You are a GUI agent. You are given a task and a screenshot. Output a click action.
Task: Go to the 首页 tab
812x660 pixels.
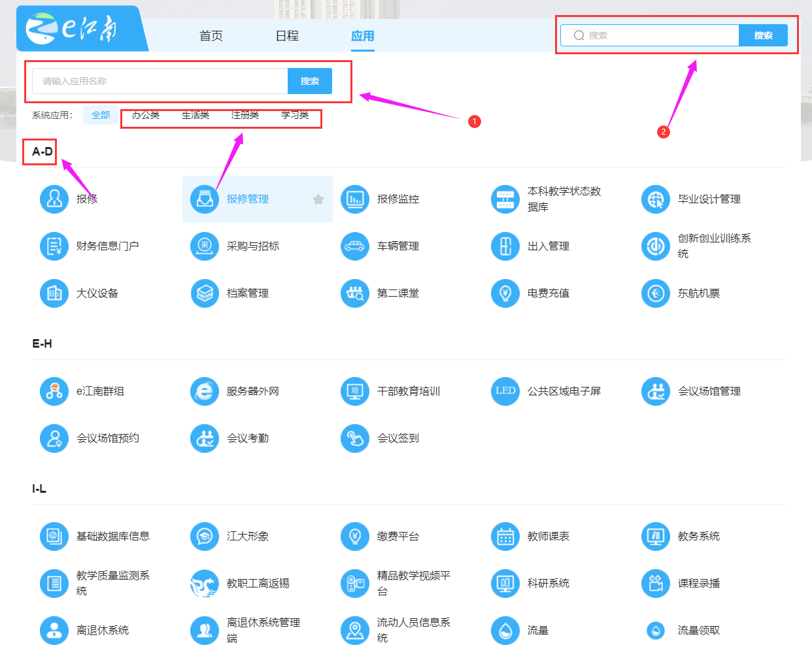point(211,36)
